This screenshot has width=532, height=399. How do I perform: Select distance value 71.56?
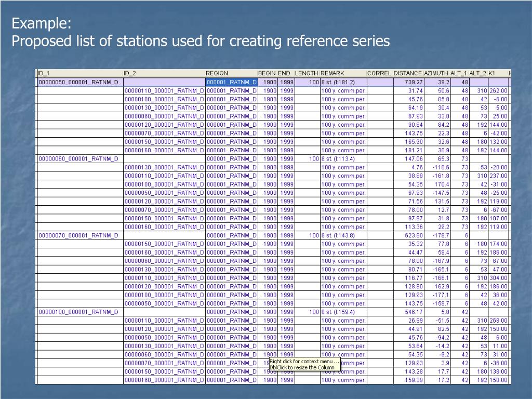click(408, 202)
